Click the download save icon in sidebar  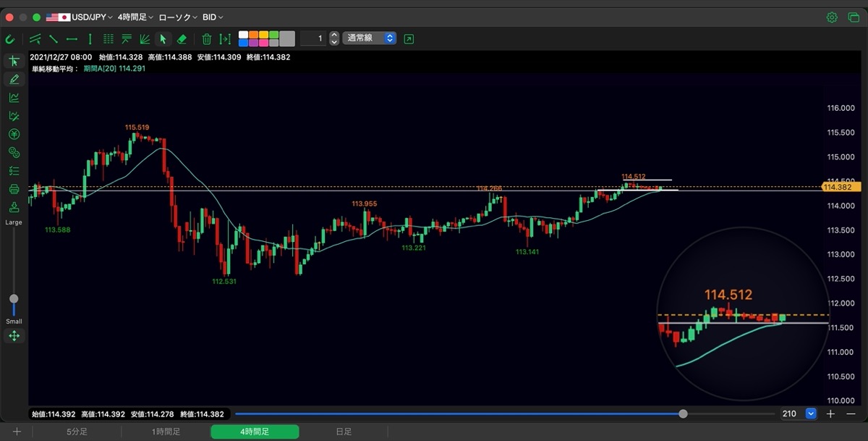(14, 207)
